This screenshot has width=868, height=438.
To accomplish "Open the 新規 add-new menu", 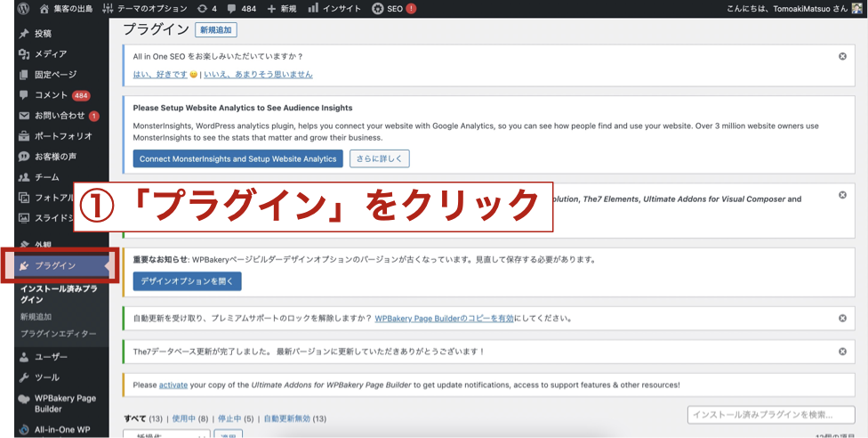I will [x=282, y=8].
